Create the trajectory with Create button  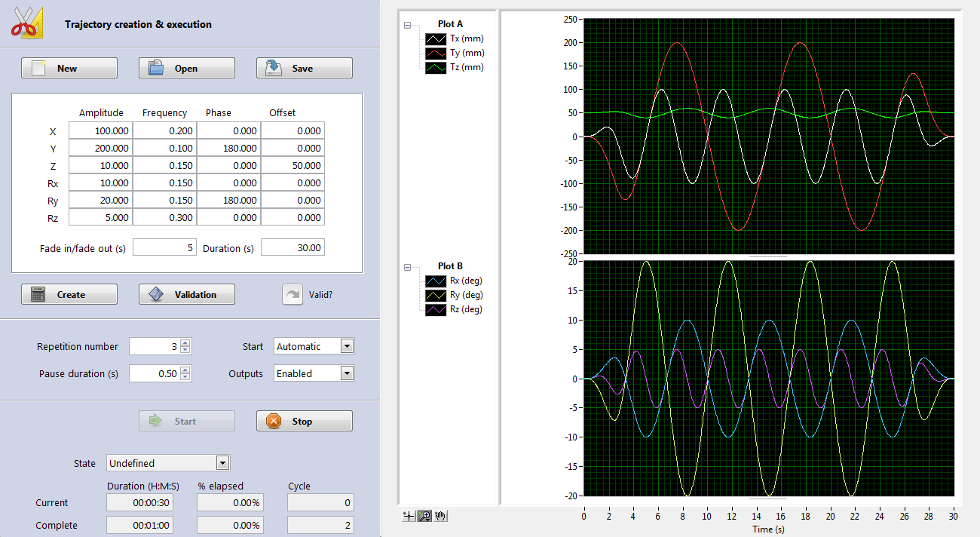click(69, 294)
